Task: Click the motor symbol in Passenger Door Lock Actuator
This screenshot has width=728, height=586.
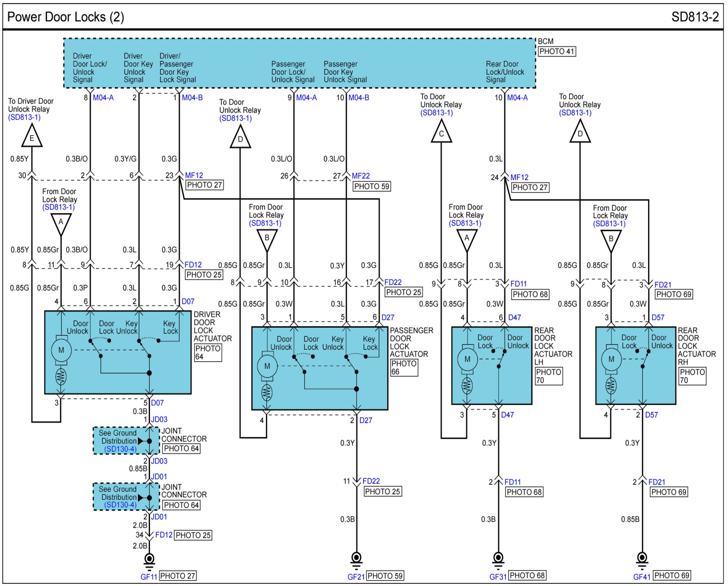Action: click(267, 366)
